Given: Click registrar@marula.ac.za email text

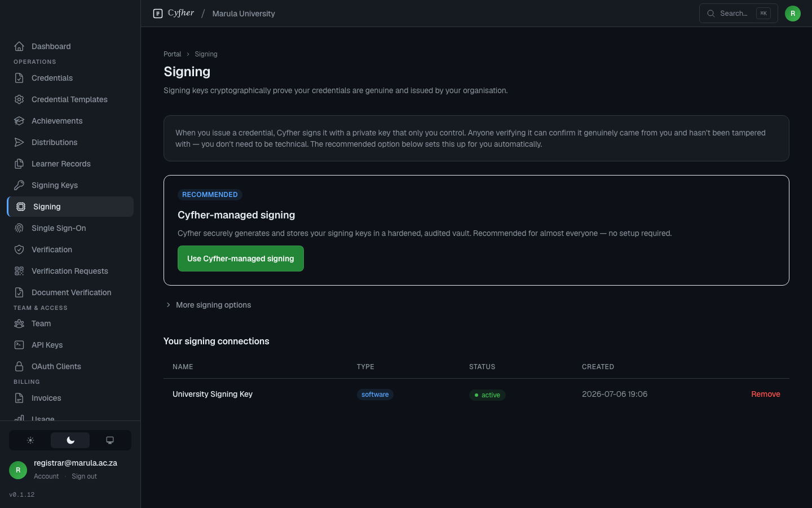Looking at the screenshot, I should point(76,463).
